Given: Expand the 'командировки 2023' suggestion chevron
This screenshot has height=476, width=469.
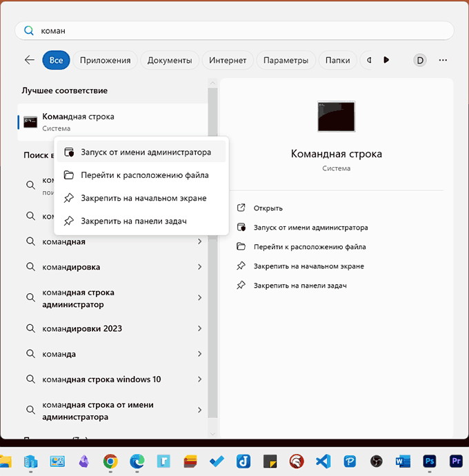Looking at the screenshot, I should click(199, 328).
